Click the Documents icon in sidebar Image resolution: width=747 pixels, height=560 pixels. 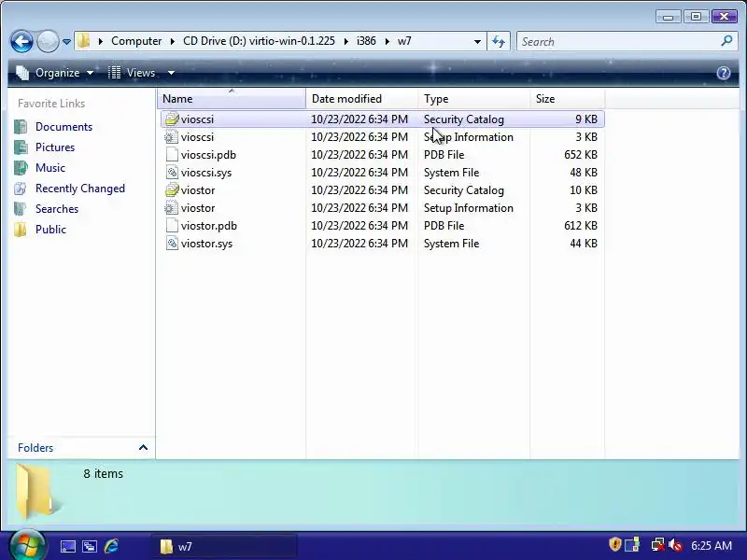pyautogui.click(x=21, y=127)
